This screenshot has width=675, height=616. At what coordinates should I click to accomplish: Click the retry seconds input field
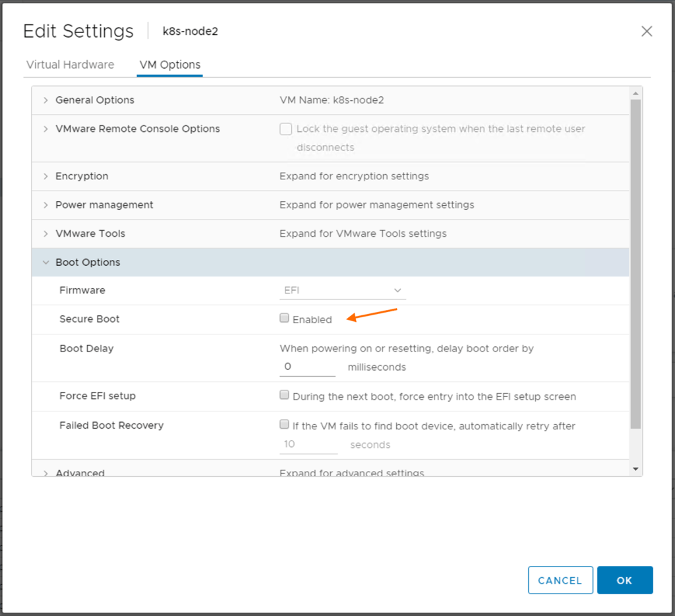click(308, 445)
